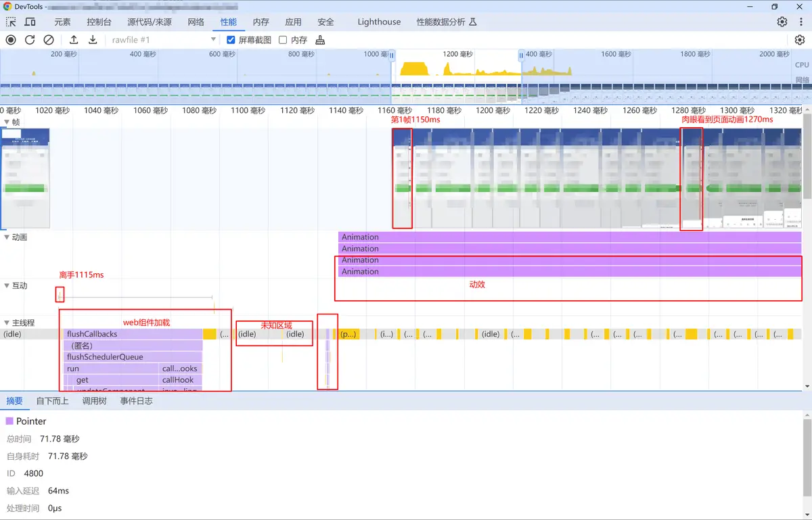The height and width of the screenshot is (520, 812).
Task: Clear the current performance recording
Action: pos(49,40)
